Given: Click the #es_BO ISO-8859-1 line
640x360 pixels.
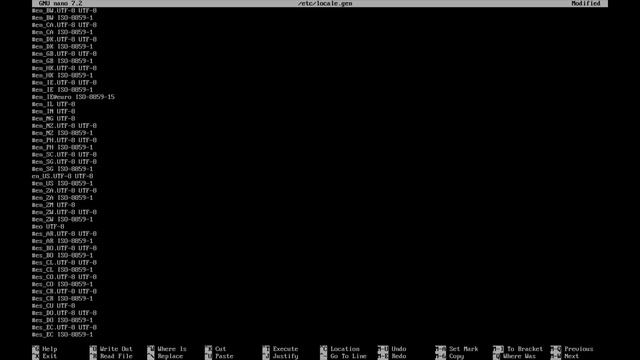Looking at the screenshot, I should pyautogui.click(x=62, y=256).
